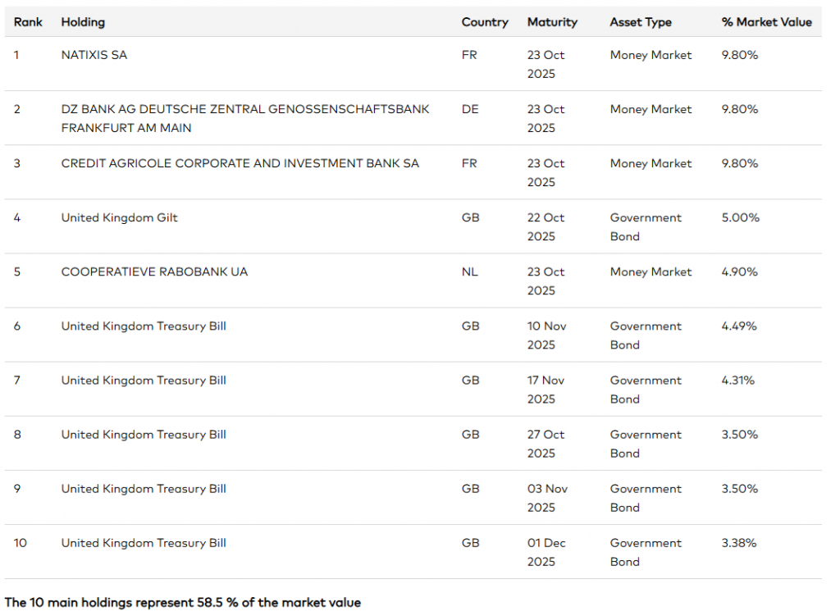Select the Maturity column header
840x616 pixels.
click(x=552, y=22)
